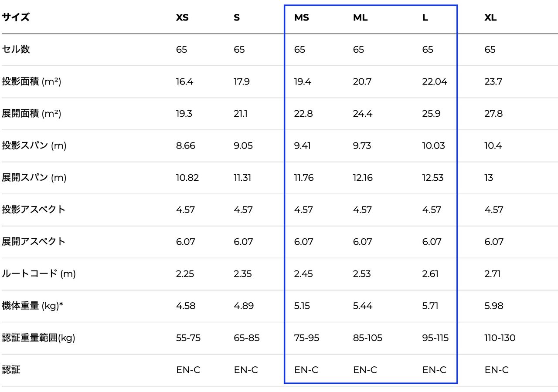Click the 投影面積 (m²) row label

tap(31, 81)
